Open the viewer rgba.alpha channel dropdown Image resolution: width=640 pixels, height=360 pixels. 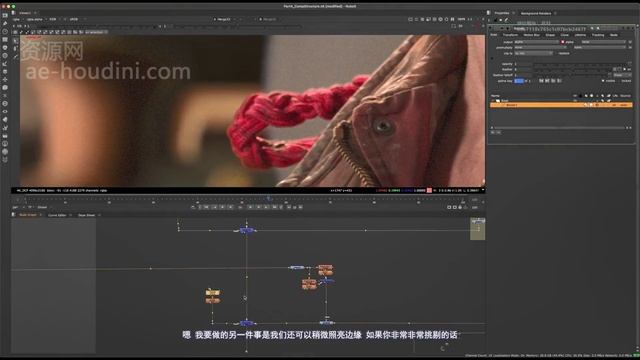click(36, 19)
